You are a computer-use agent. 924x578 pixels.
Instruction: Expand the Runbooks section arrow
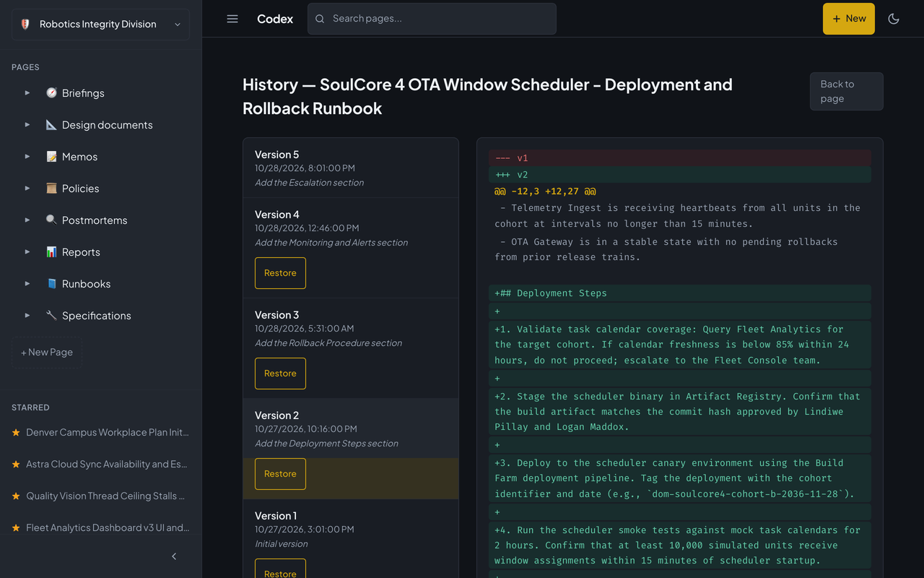tap(27, 284)
